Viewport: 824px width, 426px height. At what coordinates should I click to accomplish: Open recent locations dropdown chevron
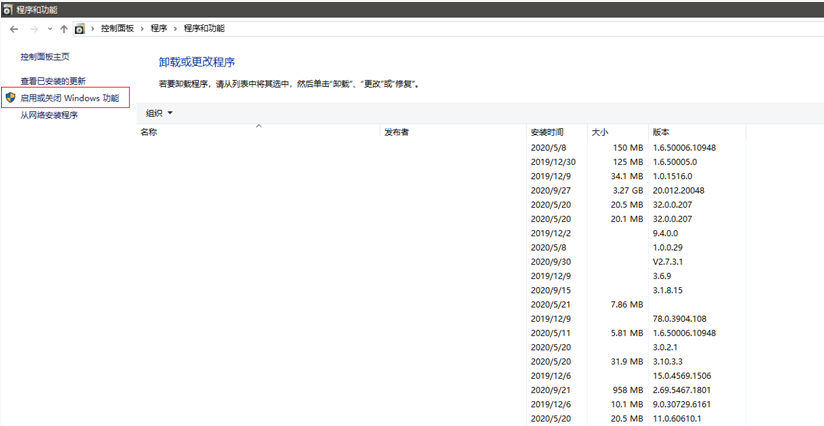coord(50,29)
